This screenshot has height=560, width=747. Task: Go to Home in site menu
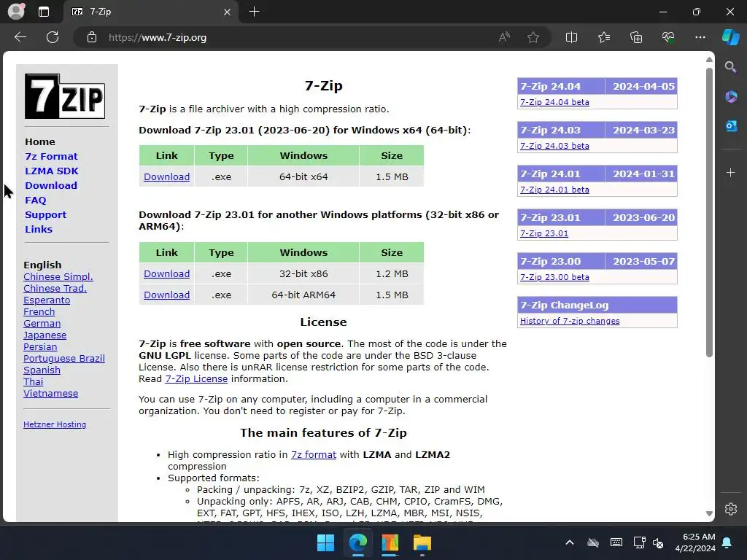pyautogui.click(x=40, y=142)
